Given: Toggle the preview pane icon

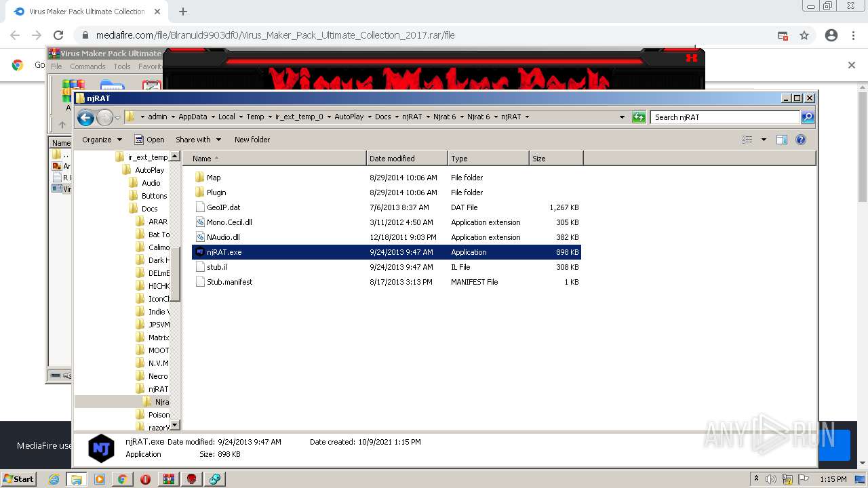Looking at the screenshot, I should [x=781, y=140].
